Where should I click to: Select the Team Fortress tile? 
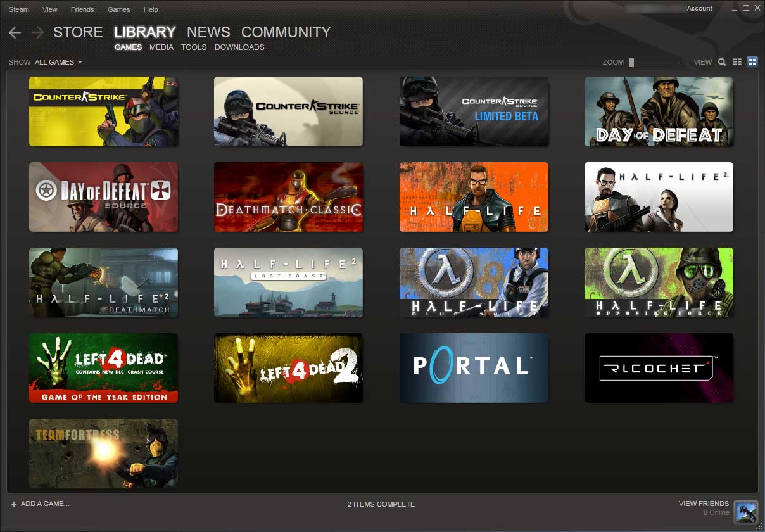click(x=104, y=453)
